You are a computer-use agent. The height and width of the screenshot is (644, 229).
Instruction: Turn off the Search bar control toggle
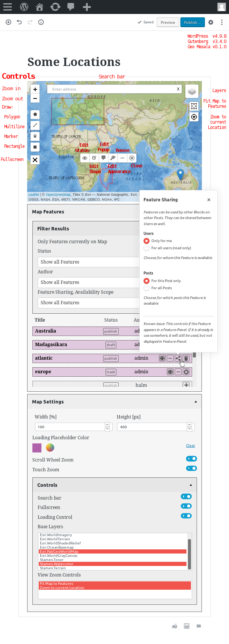pos(186,497)
